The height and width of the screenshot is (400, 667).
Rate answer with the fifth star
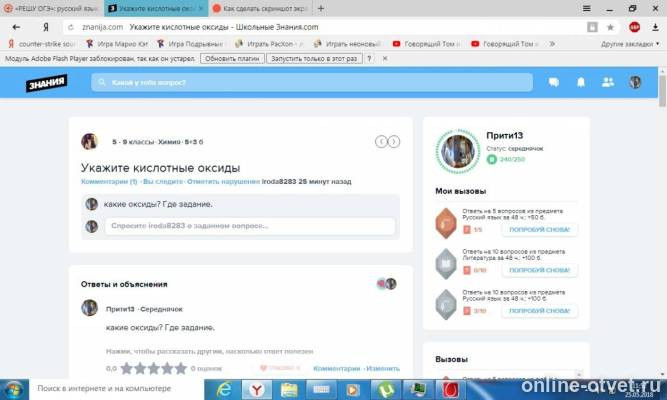coord(181,369)
